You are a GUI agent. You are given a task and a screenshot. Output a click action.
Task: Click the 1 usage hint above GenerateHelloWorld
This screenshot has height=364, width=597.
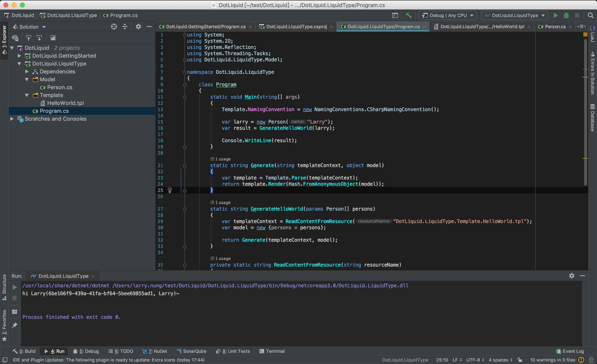[x=221, y=202]
